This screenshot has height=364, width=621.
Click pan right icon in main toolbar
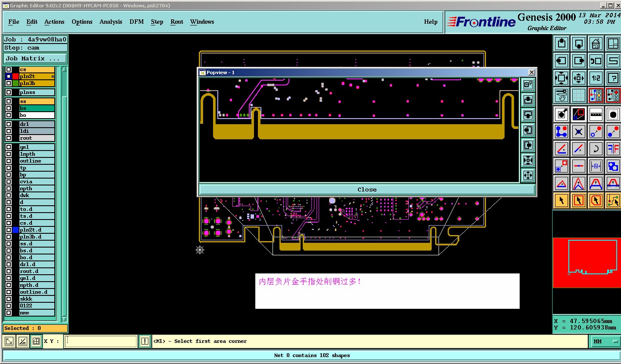click(x=579, y=61)
